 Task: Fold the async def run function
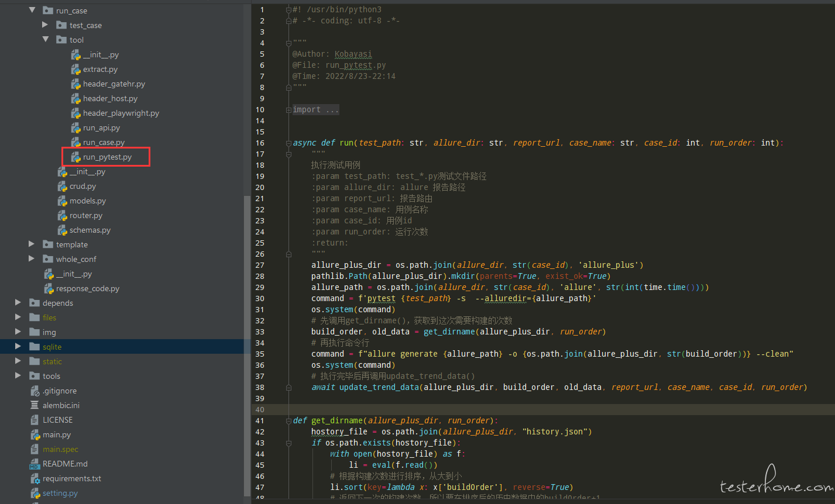coord(288,143)
